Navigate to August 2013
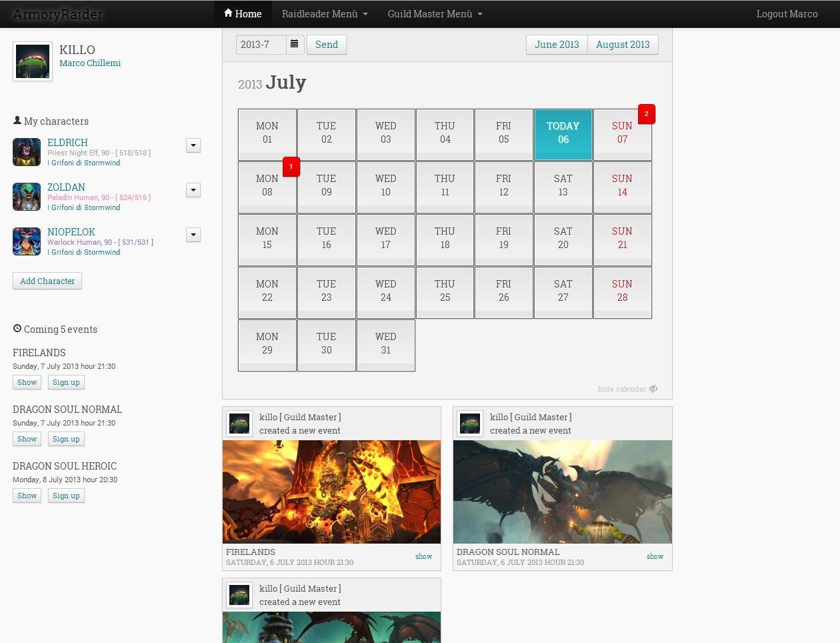 [x=623, y=44]
